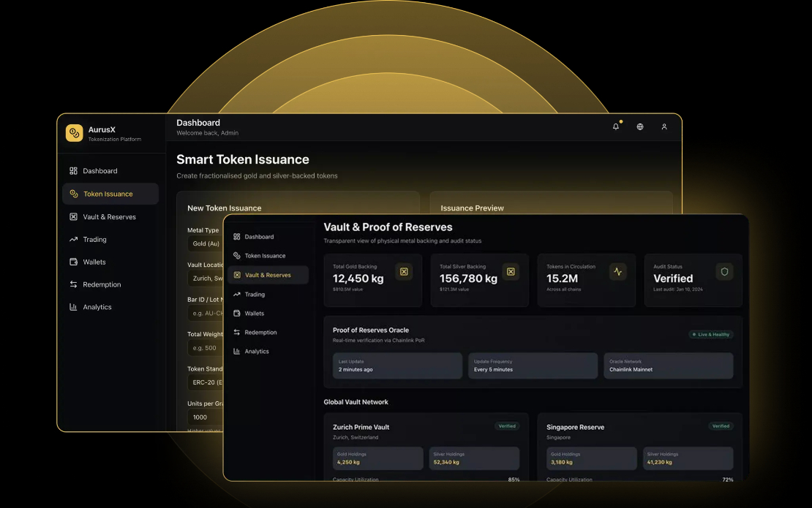Click the "Singapore Reserve" title
Image resolution: width=812 pixels, height=508 pixels.
pos(575,428)
